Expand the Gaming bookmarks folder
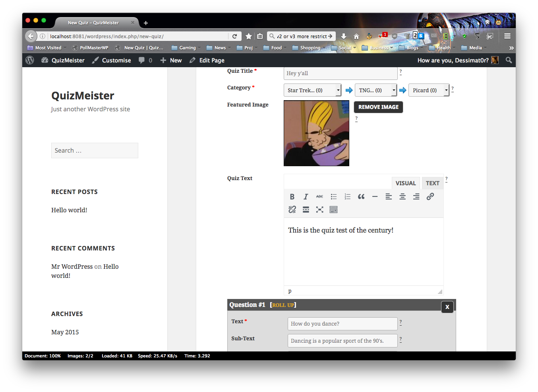538x392 pixels. coord(186,48)
